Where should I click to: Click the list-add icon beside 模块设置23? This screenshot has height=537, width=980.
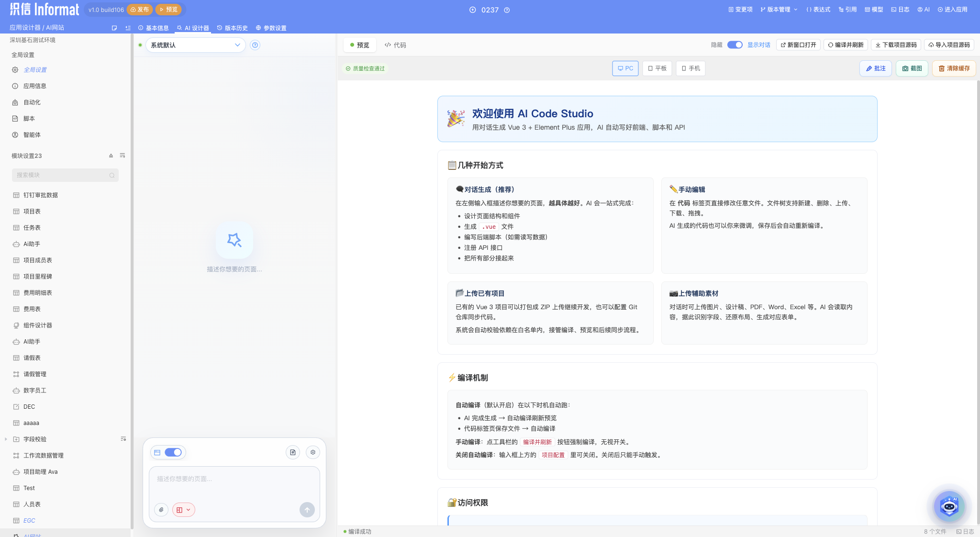click(122, 156)
